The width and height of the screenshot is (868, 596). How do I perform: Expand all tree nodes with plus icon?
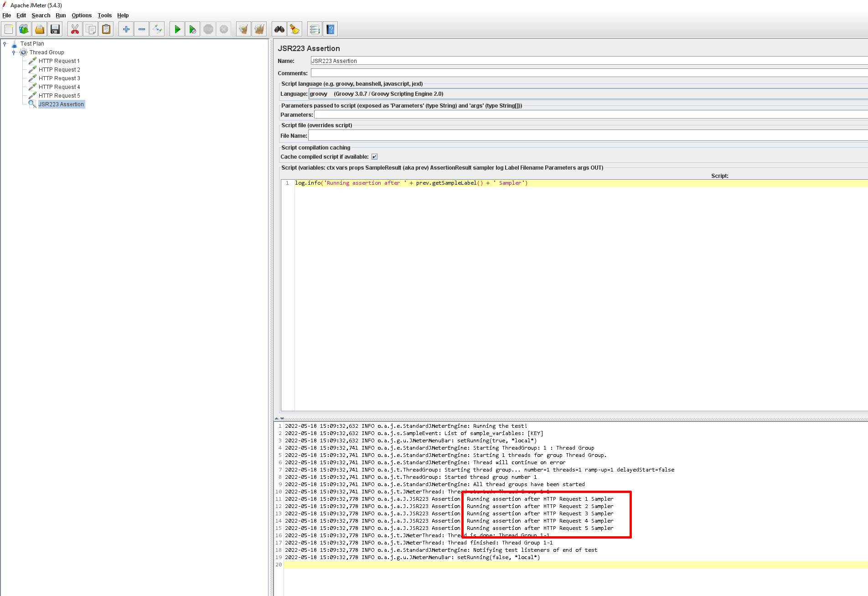(126, 29)
